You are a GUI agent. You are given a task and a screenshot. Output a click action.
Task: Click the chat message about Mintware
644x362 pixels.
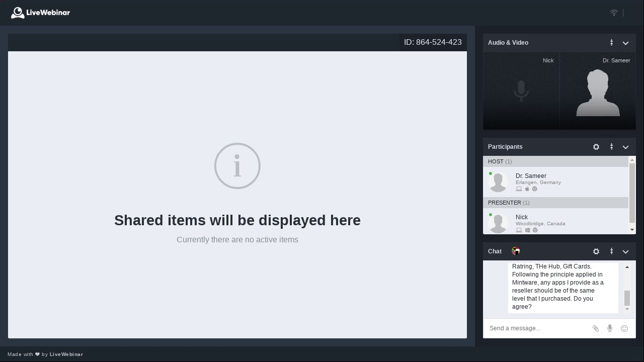tap(563, 287)
